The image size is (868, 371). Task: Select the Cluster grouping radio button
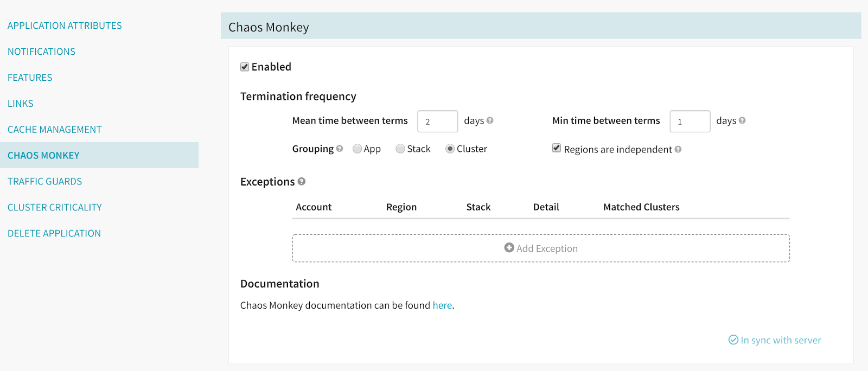tap(450, 149)
